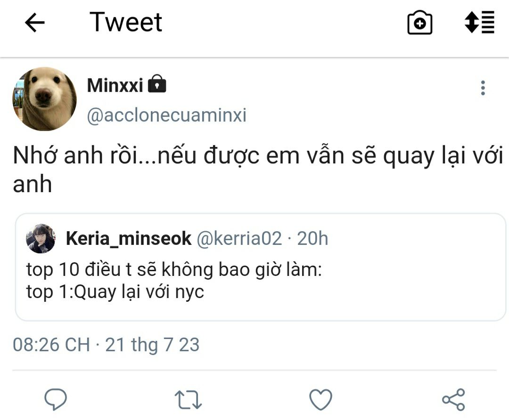Screen dimensions: 509x420
Task: Reply to Minxxi's tweet
Action: [x=56, y=400]
